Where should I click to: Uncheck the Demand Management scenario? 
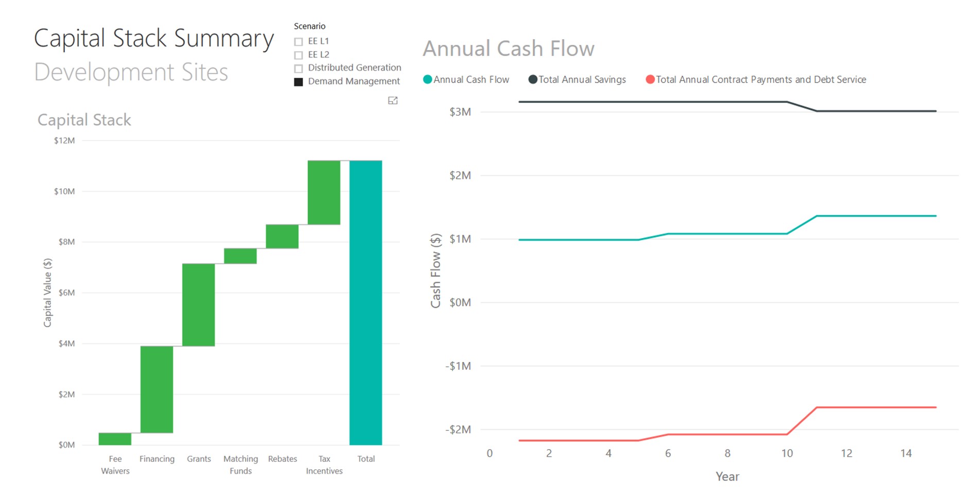coord(298,82)
